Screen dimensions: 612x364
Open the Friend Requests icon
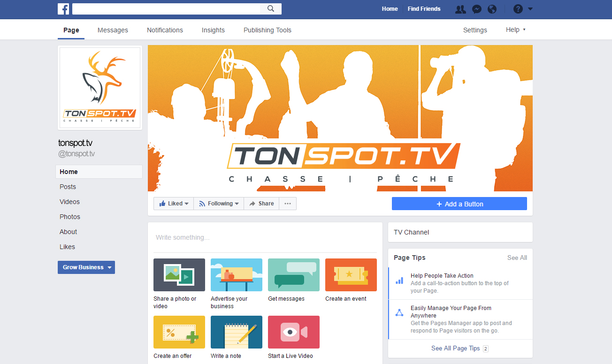[460, 9]
